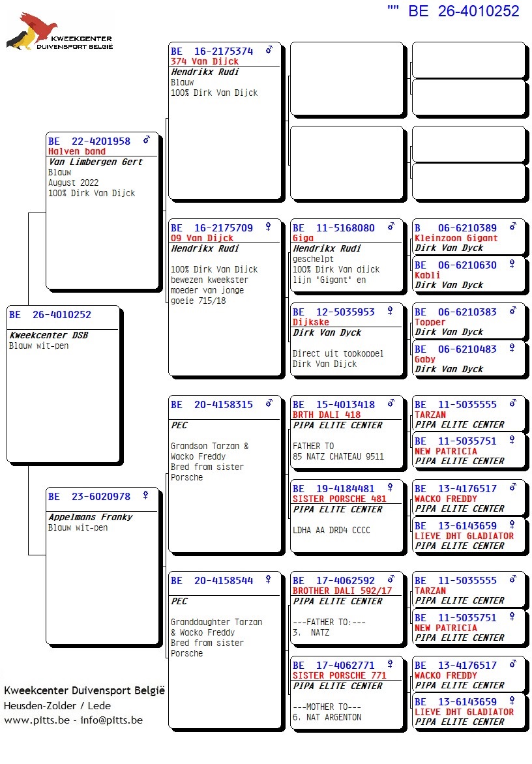Click the BROTHER DALI 592/17 name
Viewport: 532px width, 764px height.
click(x=342, y=591)
